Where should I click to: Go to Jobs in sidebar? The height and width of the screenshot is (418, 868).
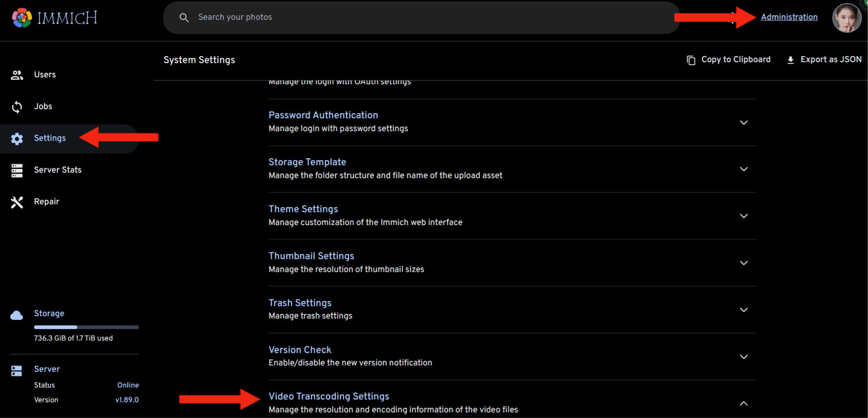(x=43, y=106)
